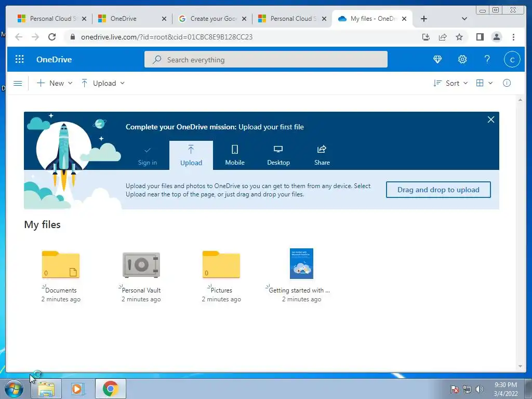Image resolution: width=532 pixels, height=399 pixels.
Task: Dismiss the OneDrive mission banner
Action: click(x=490, y=119)
